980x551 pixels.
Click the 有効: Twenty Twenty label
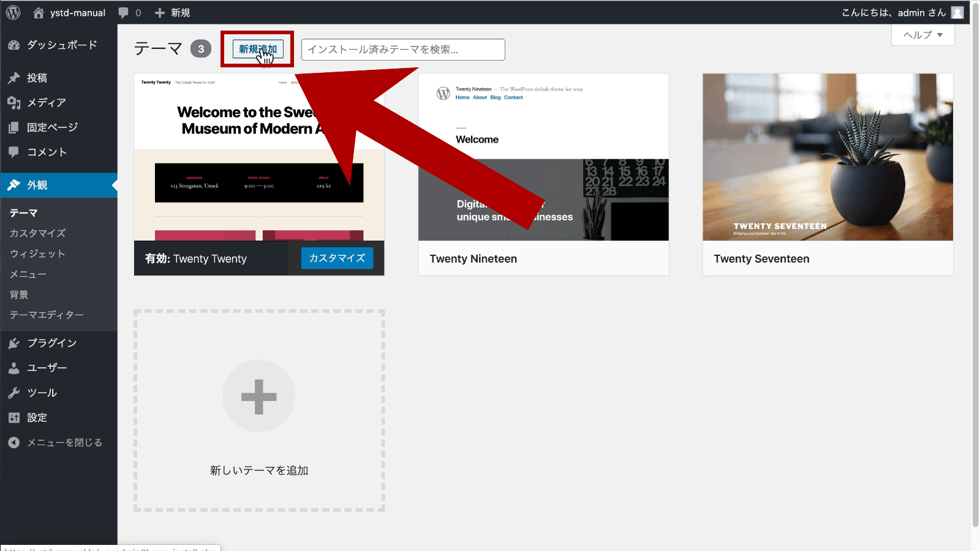pyautogui.click(x=196, y=259)
